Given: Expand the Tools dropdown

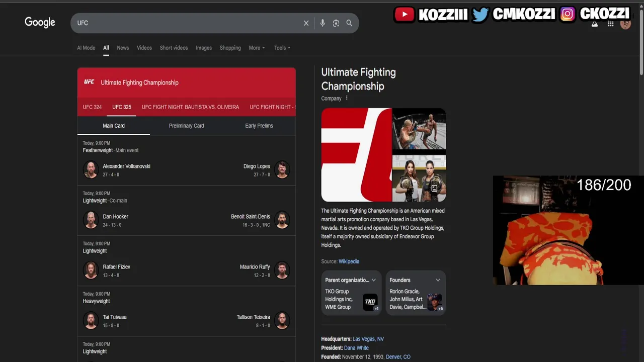Looking at the screenshot, I should (282, 48).
